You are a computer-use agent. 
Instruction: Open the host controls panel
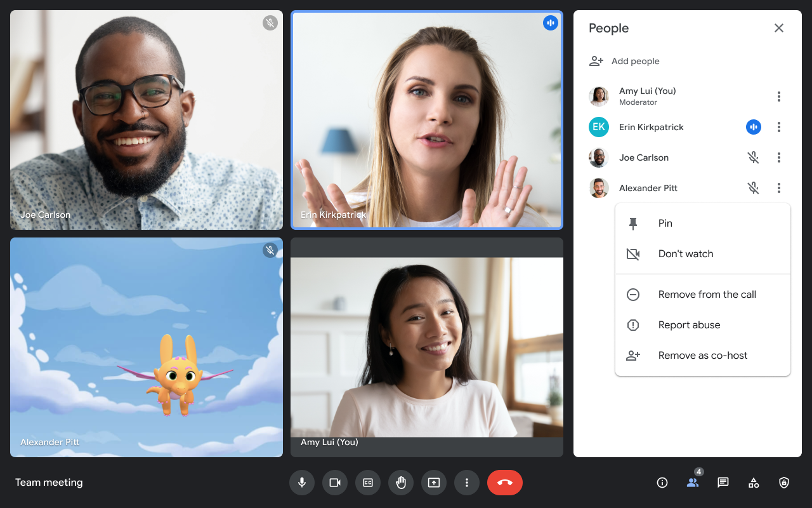tap(783, 483)
